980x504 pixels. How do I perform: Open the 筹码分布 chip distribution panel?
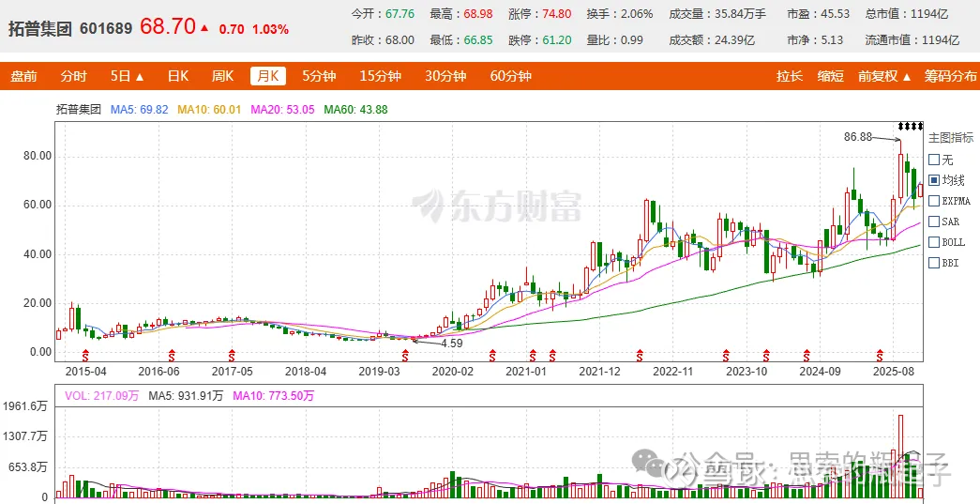(951, 76)
